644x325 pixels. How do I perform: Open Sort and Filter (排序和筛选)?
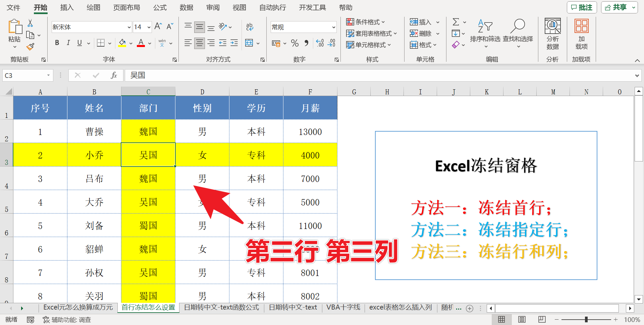pos(485,34)
